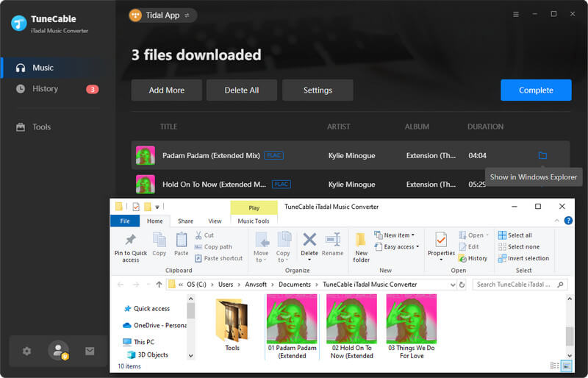Switch Explorer to large icons view button
Viewport: 588px width, 378px height.
(x=567, y=365)
